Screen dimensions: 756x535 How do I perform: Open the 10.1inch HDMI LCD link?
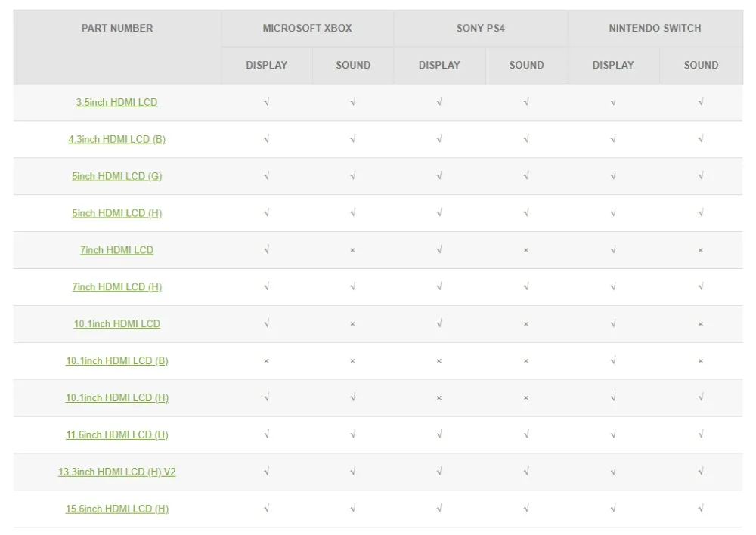pos(116,324)
